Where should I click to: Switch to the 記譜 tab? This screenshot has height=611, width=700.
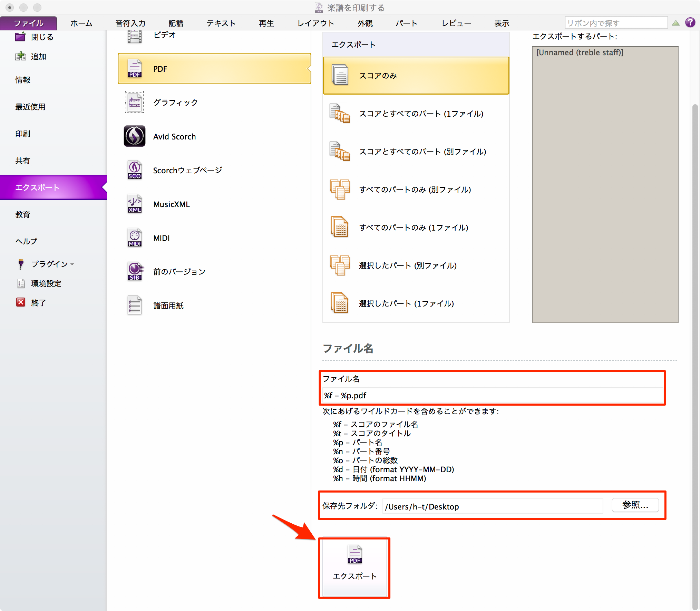point(176,23)
